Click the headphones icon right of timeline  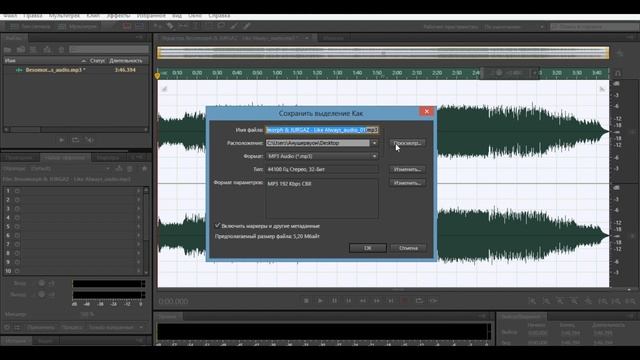tap(618, 73)
